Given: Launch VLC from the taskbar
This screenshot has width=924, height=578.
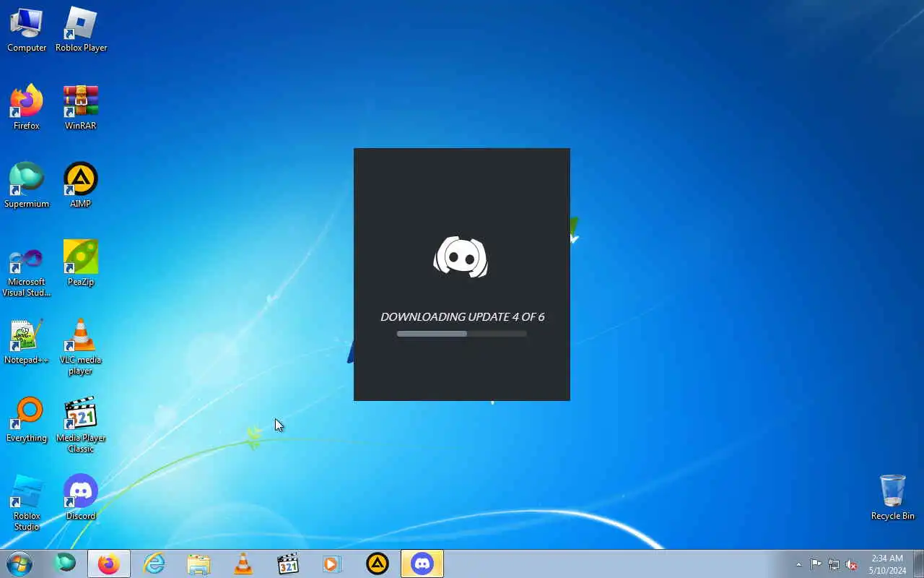Looking at the screenshot, I should 243,564.
